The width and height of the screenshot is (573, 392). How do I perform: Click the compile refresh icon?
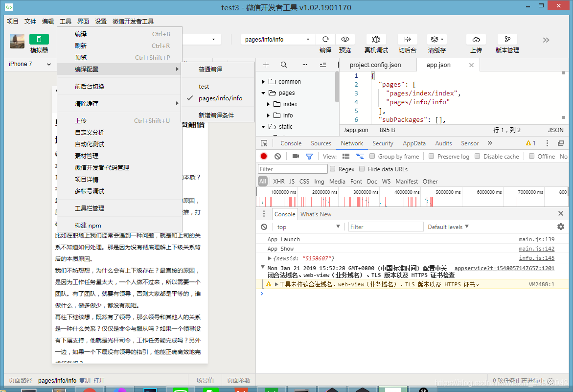(x=325, y=39)
